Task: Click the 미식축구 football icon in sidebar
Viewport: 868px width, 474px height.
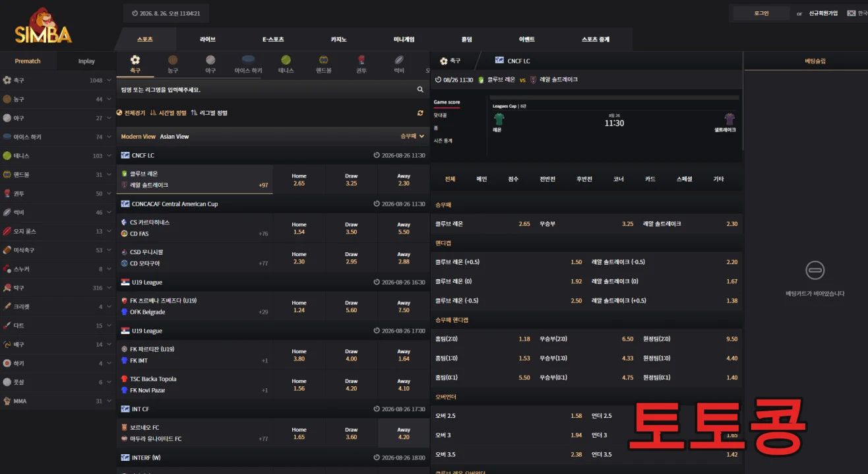Action: (x=7, y=250)
